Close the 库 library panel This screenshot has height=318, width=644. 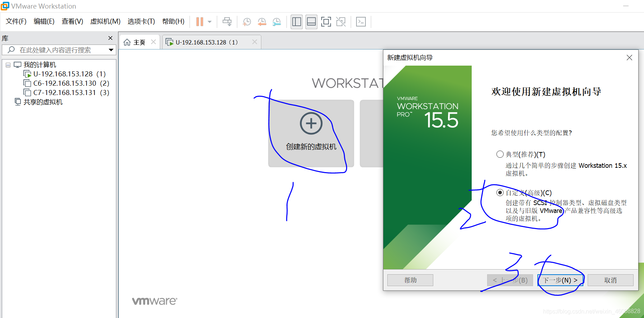(111, 38)
